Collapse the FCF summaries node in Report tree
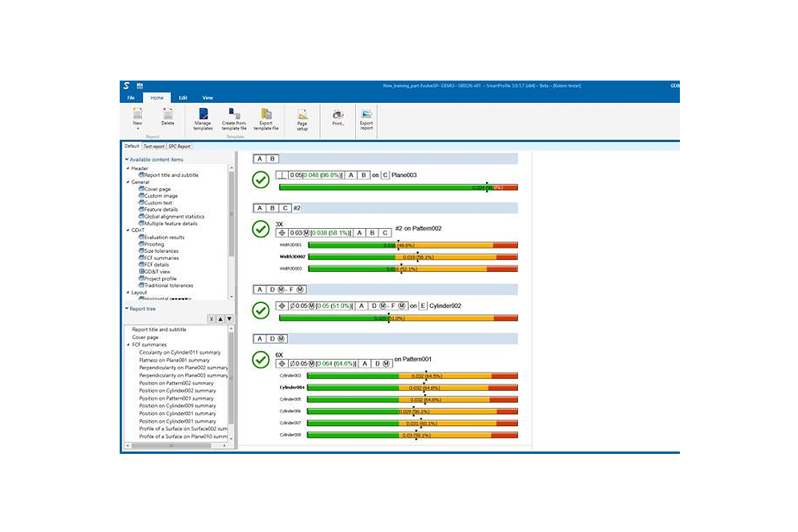The width and height of the screenshot is (798, 532). [x=128, y=345]
